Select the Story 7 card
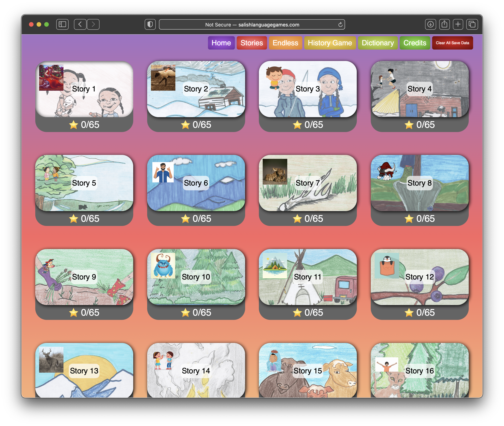This screenshot has height=426, width=504. 308,183
